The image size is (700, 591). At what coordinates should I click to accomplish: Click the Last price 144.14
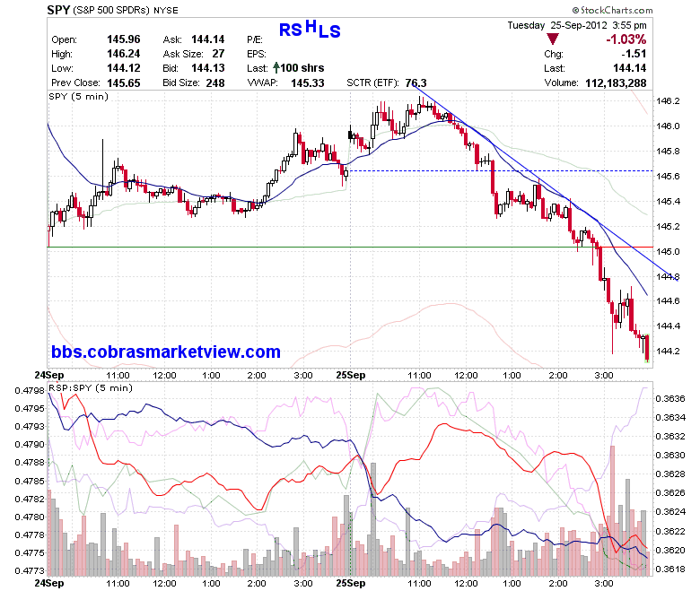point(629,68)
